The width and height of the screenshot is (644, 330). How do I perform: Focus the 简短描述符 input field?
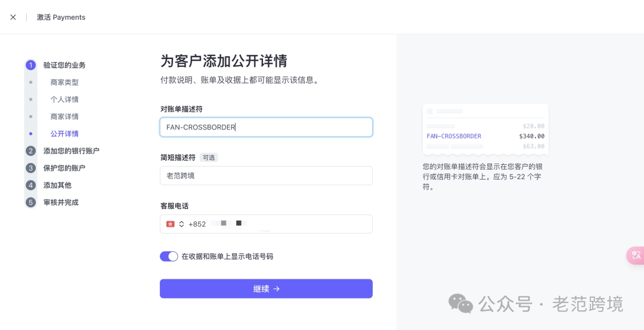266,175
